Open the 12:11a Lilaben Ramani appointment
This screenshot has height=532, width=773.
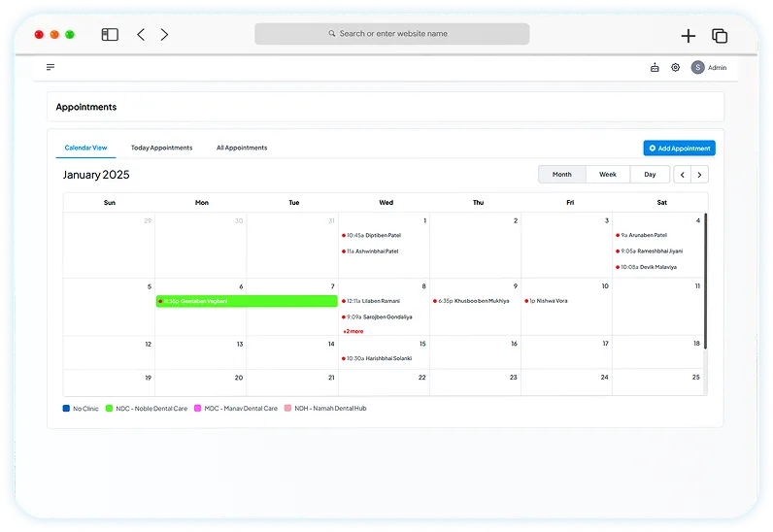point(371,301)
